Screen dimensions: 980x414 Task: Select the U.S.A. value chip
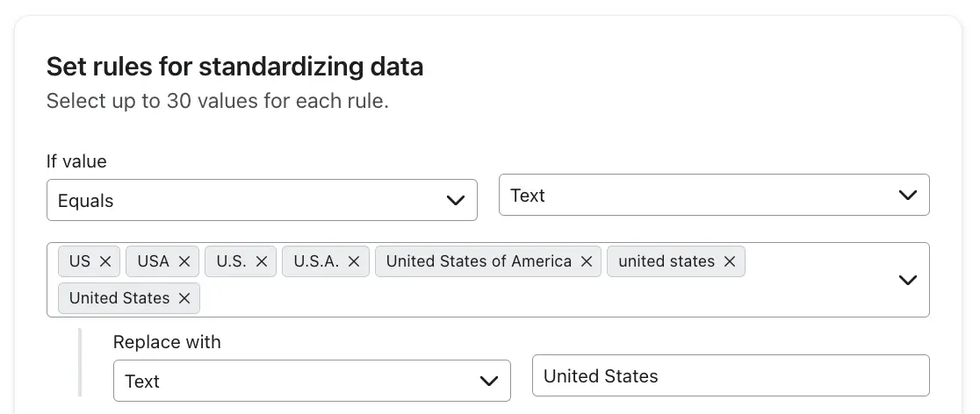pos(316,261)
